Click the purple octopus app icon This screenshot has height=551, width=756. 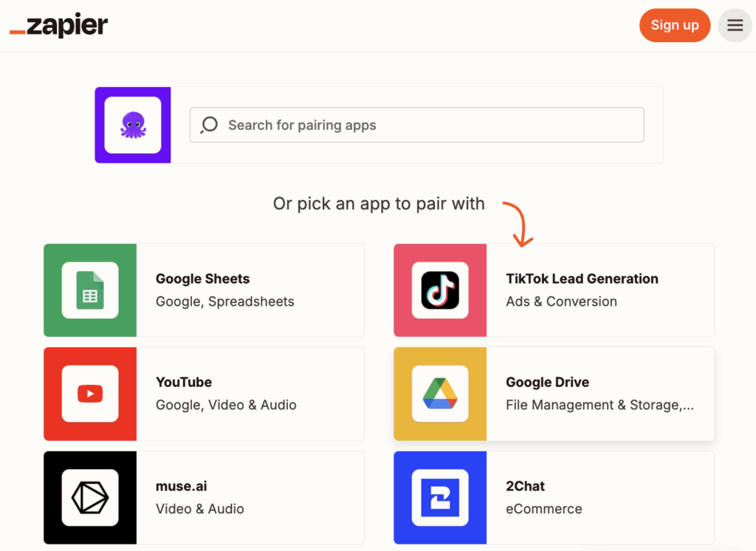[133, 125]
